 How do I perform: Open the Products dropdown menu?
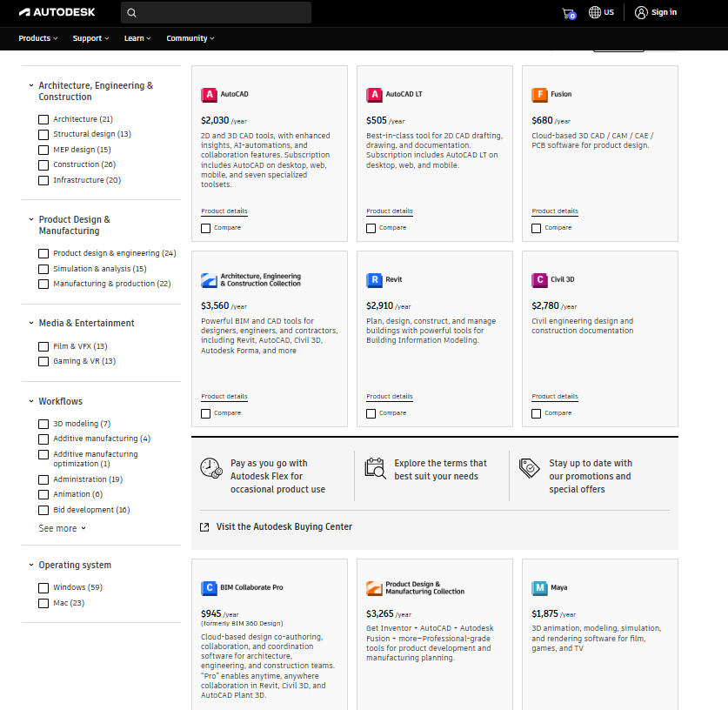[x=38, y=38]
